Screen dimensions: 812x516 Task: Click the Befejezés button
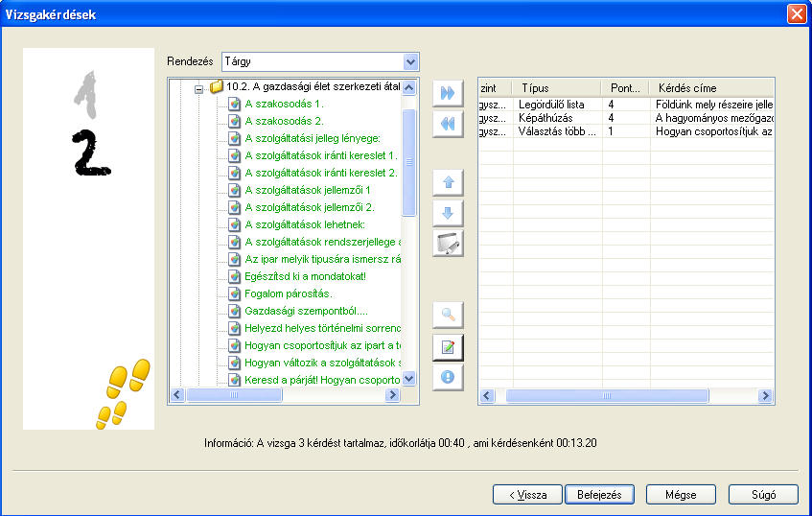point(599,495)
